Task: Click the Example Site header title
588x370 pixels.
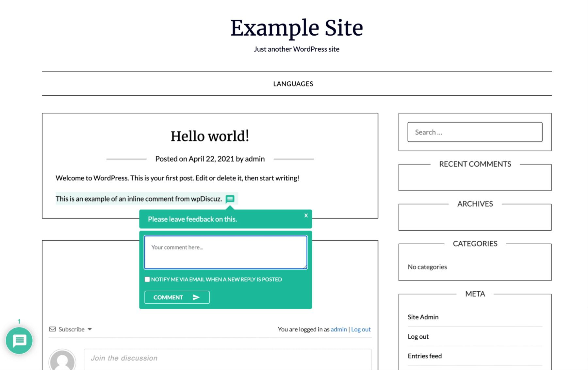Action: tap(297, 28)
